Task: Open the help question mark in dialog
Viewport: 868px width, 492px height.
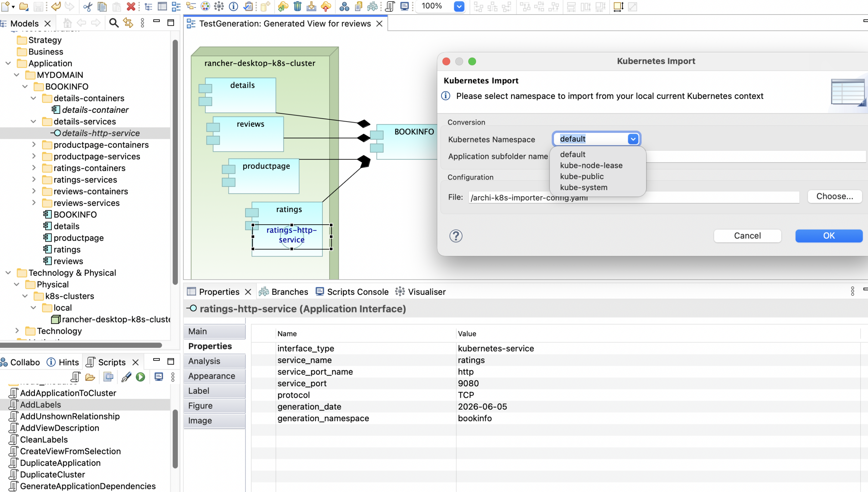Action: pos(456,236)
